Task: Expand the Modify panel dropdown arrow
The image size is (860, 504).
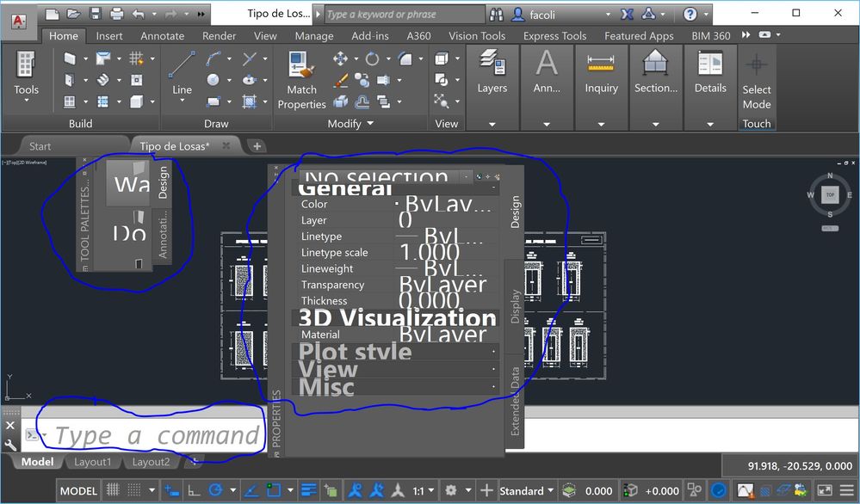Action: click(x=370, y=123)
